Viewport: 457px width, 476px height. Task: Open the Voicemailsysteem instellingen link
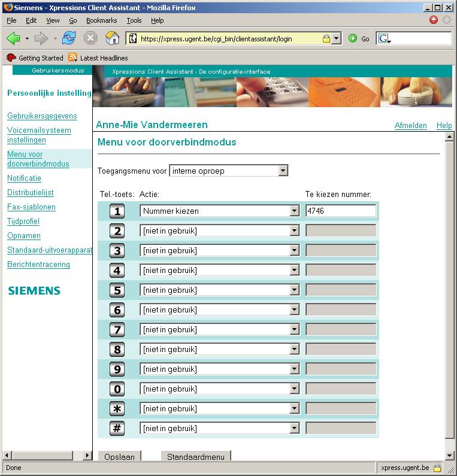[x=39, y=135]
